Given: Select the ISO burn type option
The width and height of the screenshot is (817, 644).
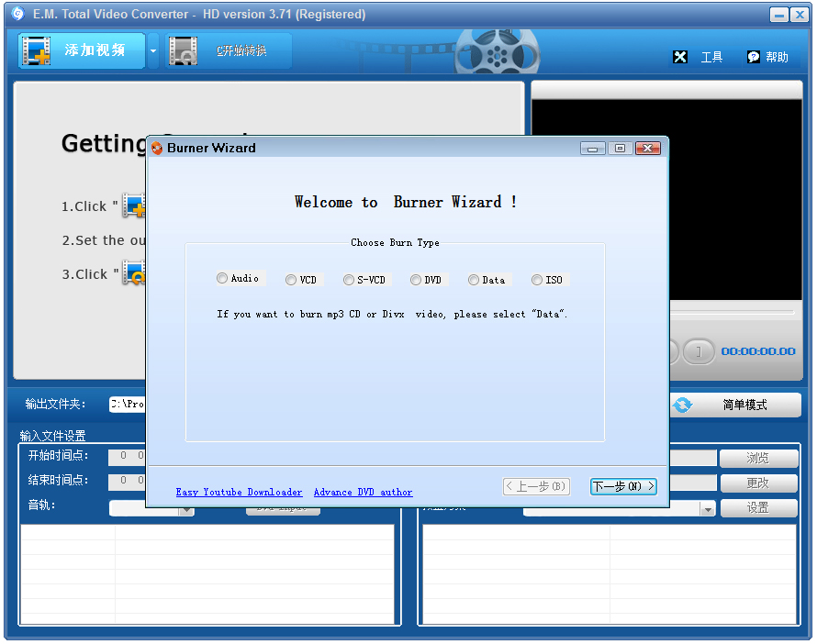Looking at the screenshot, I should click(x=535, y=278).
